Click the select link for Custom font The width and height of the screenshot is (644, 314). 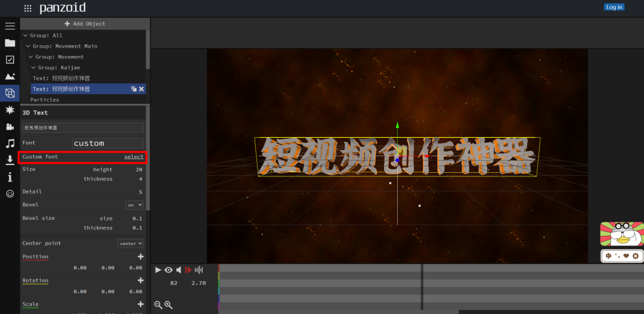coord(134,157)
